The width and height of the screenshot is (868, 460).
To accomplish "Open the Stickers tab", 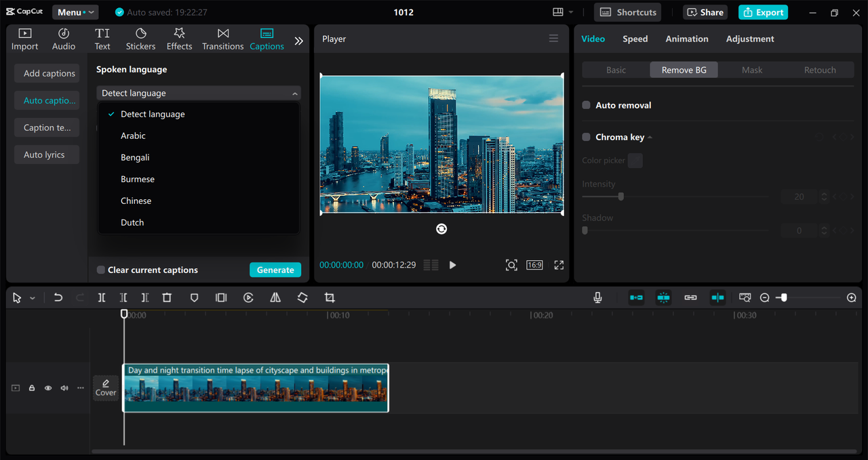I will (140, 39).
